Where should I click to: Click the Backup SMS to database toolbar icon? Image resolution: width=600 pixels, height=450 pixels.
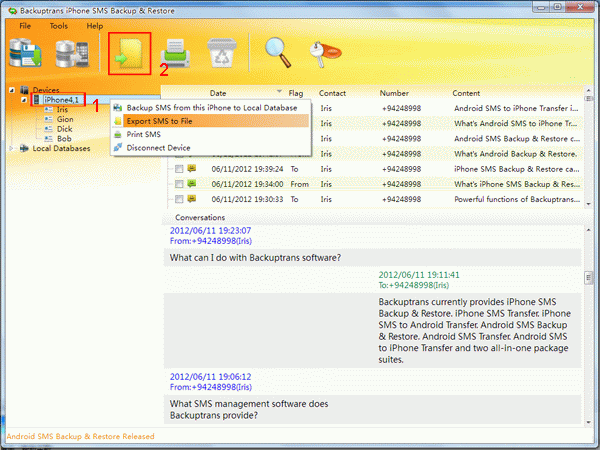point(25,53)
